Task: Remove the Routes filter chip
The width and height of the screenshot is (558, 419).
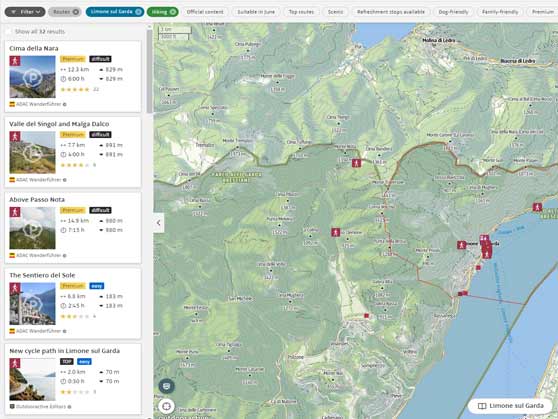Action: pyautogui.click(x=75, y=12)
